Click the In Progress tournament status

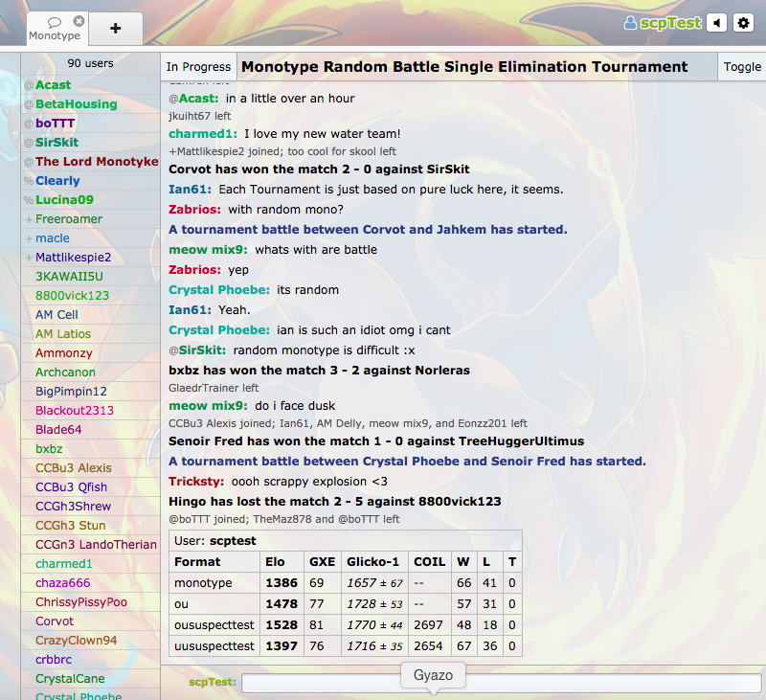coord(198,67)
